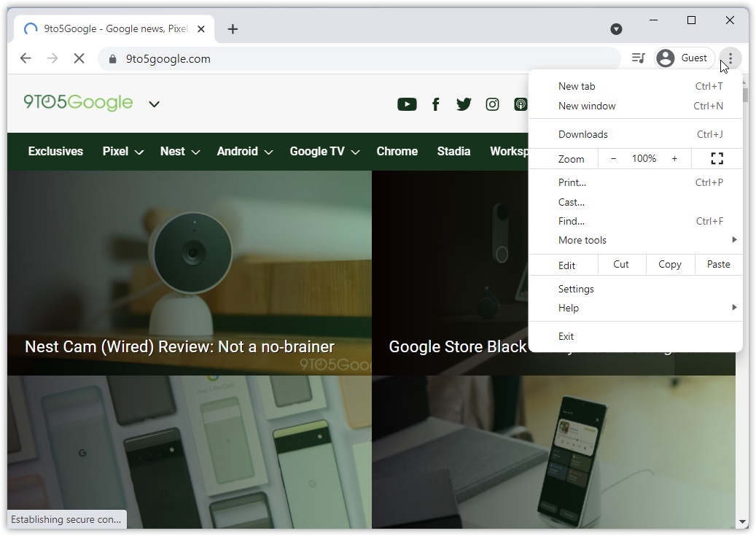756x536 pixels.
Task: Open the Guest profile button
Action: click(682, 58)
